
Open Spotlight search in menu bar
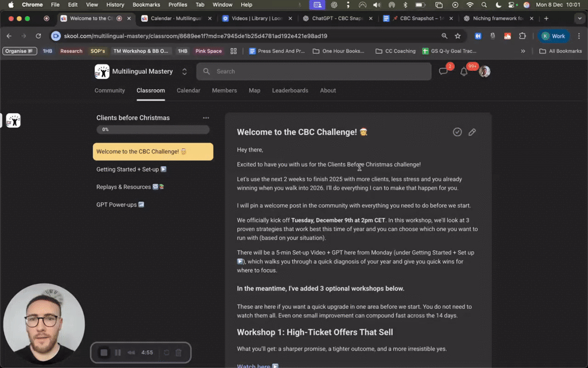(484, 5)
